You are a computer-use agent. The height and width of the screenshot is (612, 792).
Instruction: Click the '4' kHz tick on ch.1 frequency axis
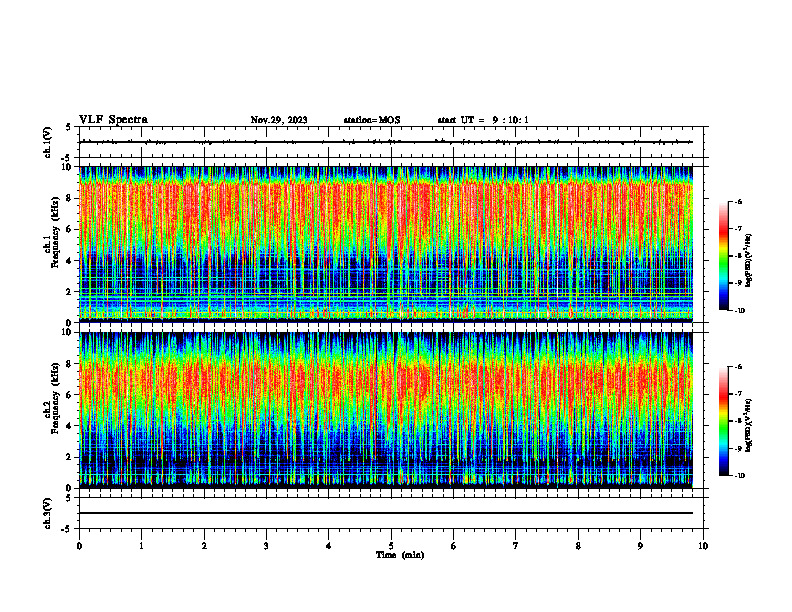[69, 261]
